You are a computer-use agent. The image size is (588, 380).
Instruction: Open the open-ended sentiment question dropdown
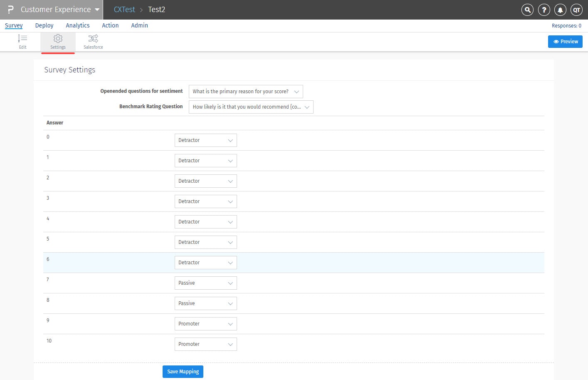[x=245, y=92]
